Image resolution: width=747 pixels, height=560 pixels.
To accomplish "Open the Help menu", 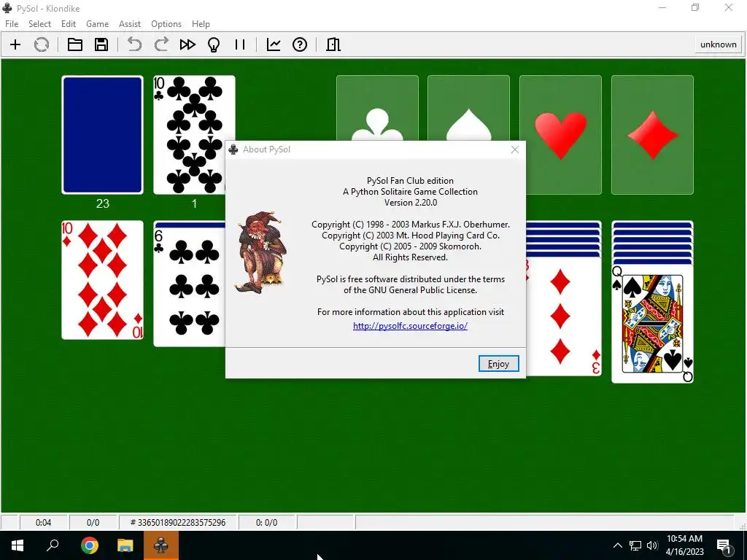I will 201,24.
